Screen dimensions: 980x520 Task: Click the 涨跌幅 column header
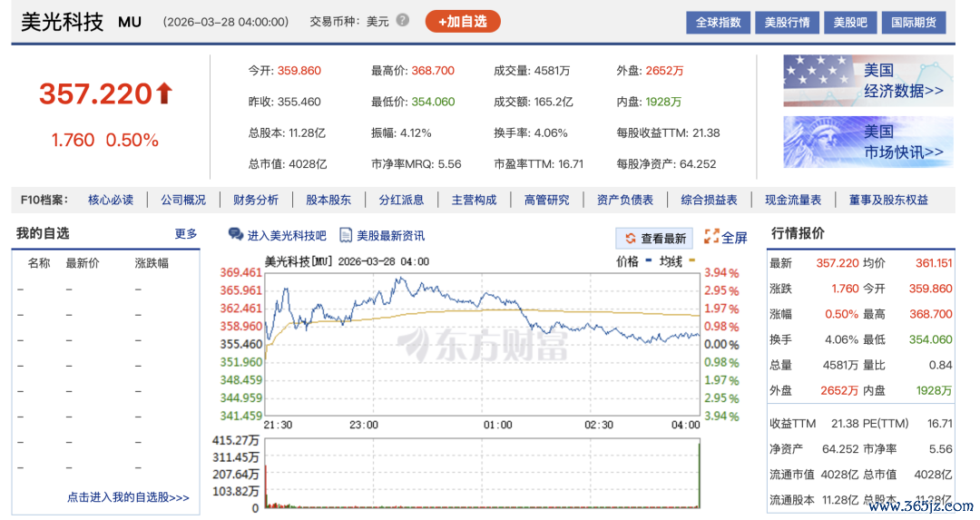point(152,263)
